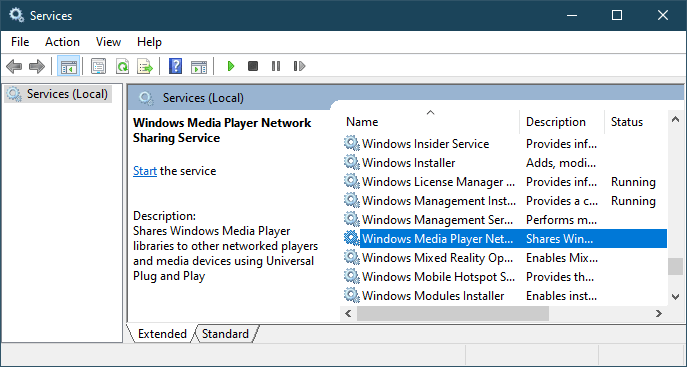Click 'Enables Mix...' description cell

click(x=562, y=258)
